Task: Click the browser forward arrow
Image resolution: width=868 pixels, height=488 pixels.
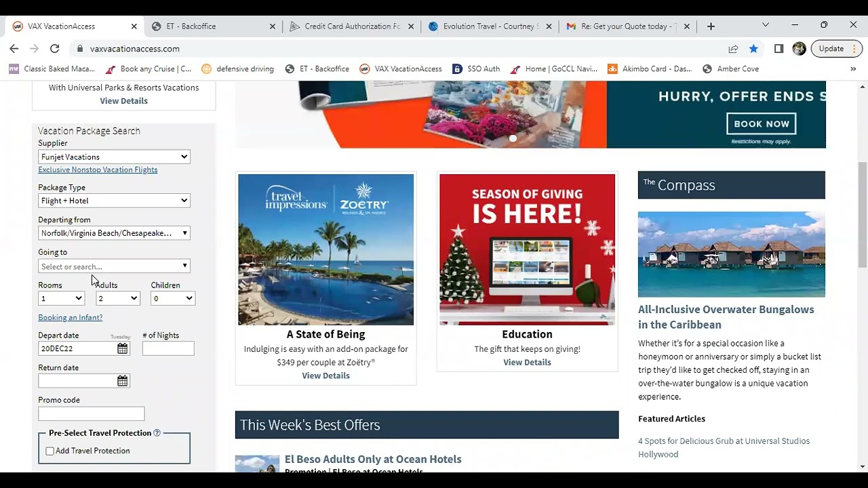Action: (34, 49)
